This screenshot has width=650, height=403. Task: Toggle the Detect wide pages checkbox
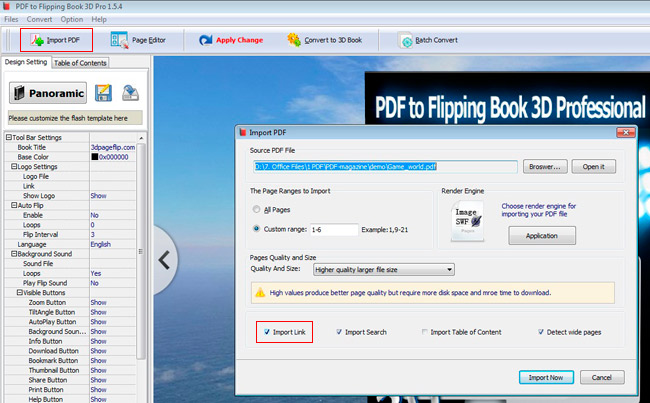pos(541,332)
